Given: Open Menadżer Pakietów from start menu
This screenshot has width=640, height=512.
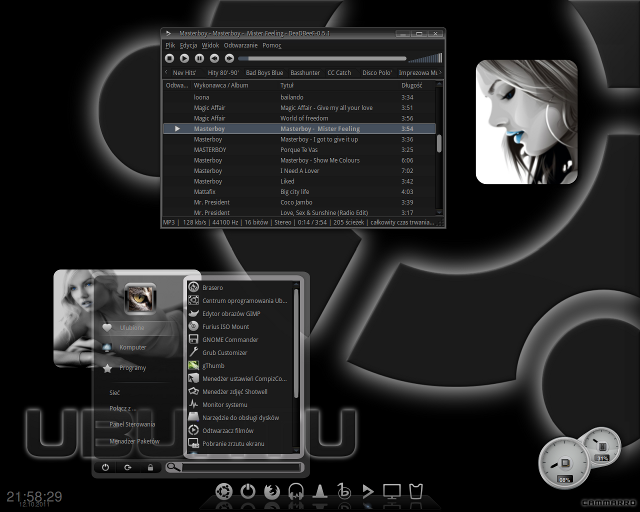Looking at the screenshot, I should (x=135, y=441).
